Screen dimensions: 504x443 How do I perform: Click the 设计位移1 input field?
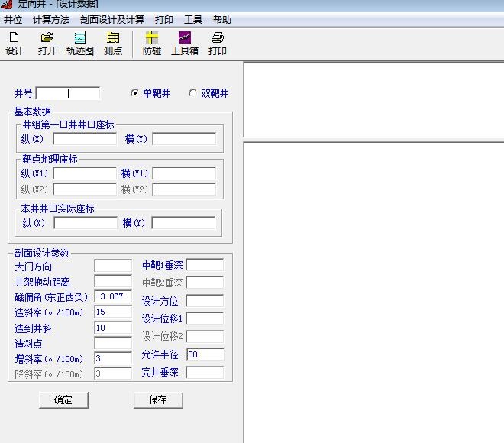205,319
